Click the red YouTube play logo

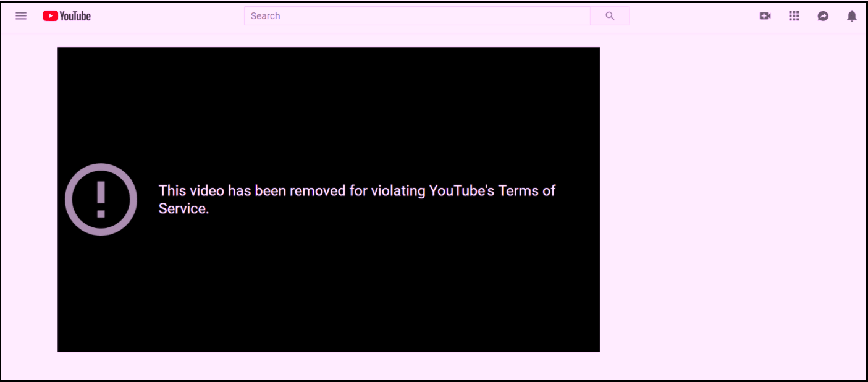click(50, 16)
